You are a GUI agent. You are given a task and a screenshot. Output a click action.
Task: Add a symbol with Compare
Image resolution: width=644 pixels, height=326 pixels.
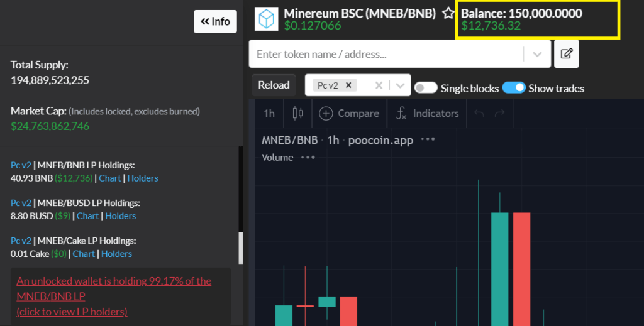(349, 113)
